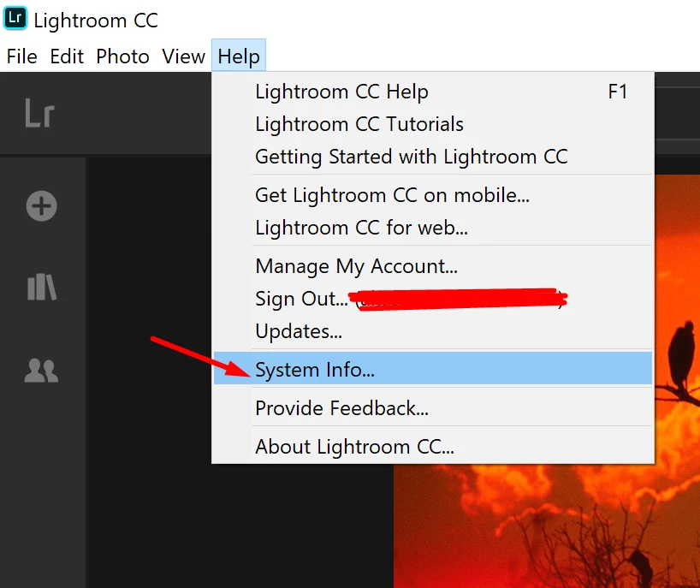
Task: Click the Add Photos plus icon
Action: point(42,205)
